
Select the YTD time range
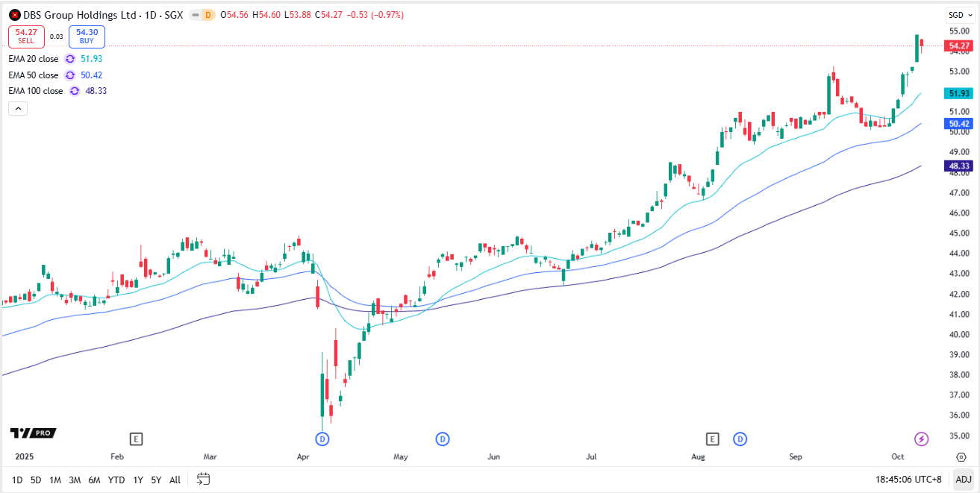pyautogui.click(x=116, y=480)
